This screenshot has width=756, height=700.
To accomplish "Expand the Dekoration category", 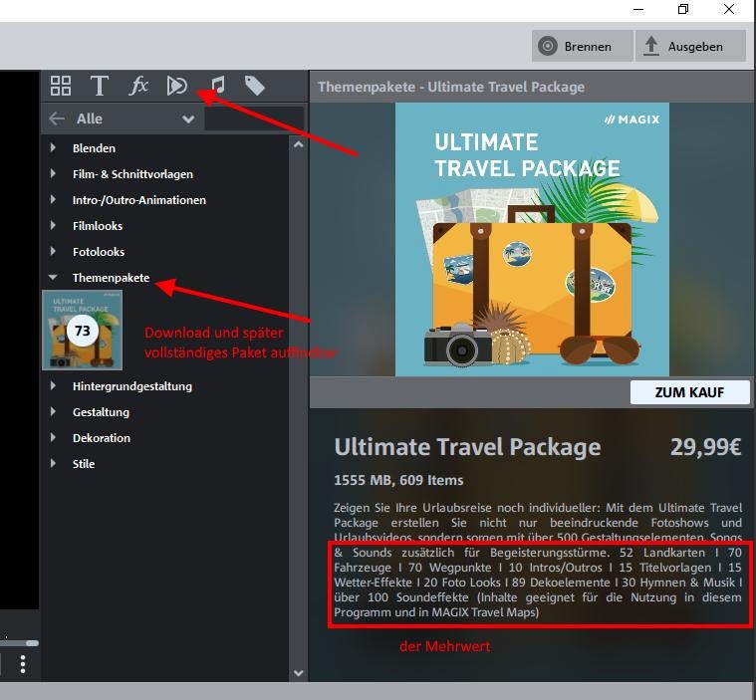I will coord(53,438).
